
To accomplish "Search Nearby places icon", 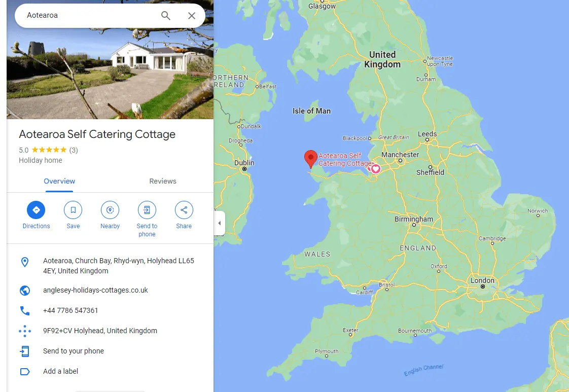I will coord(110,210).
